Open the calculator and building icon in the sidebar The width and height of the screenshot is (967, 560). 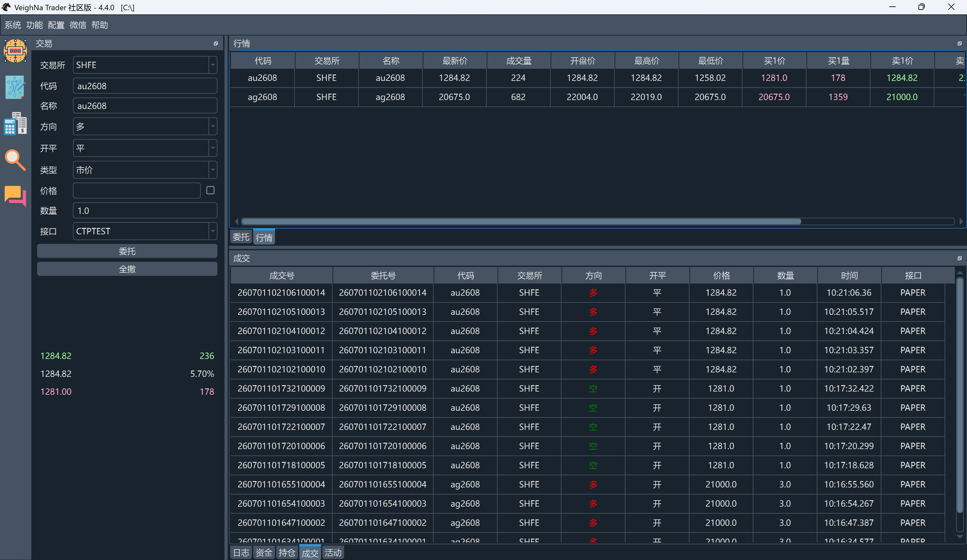pyautogui.click(x=15, y=123)
